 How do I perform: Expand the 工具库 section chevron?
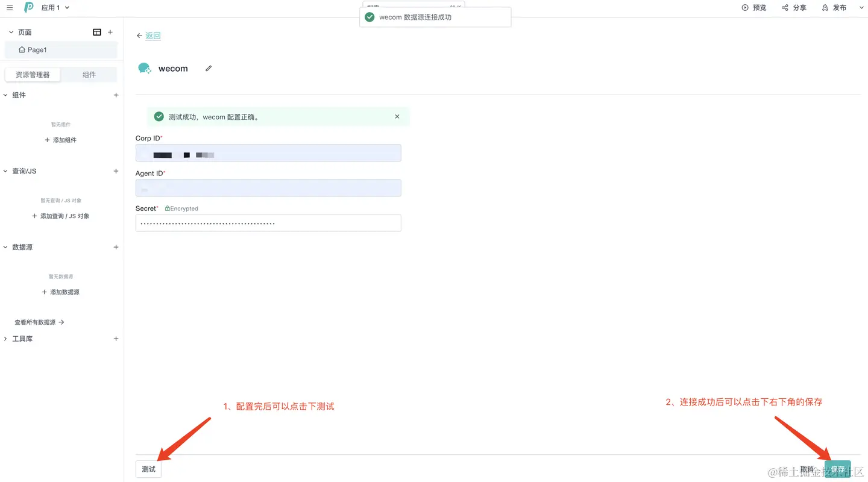pyautogui.click(x=5, y=339)
